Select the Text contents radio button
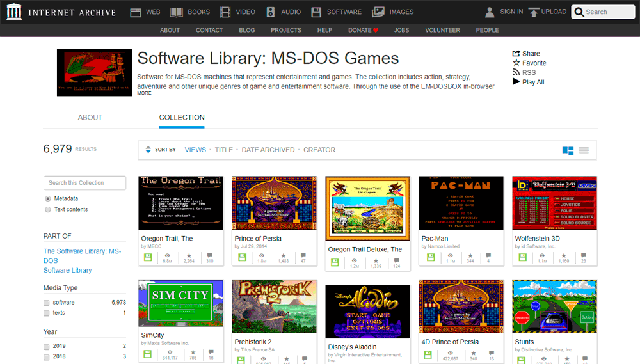Image resolution: width=640 pixels, height=364 pixels. click(48, 210)
